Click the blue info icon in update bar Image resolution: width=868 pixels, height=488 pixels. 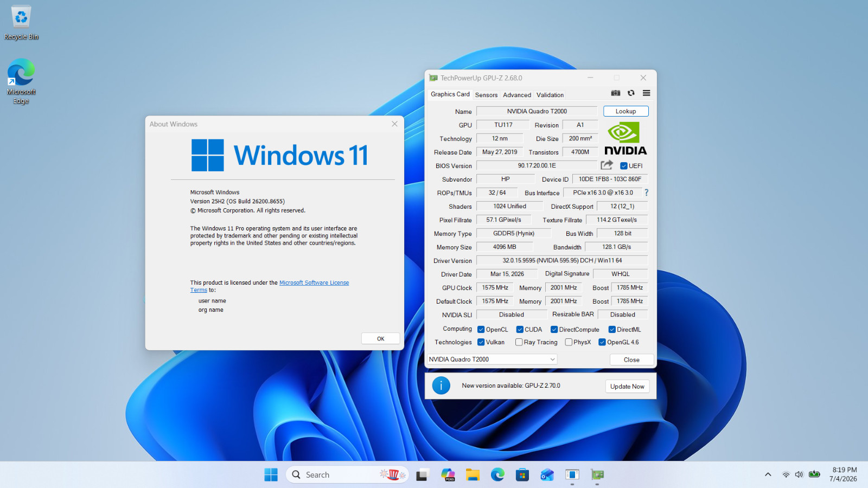click(441, 386)
